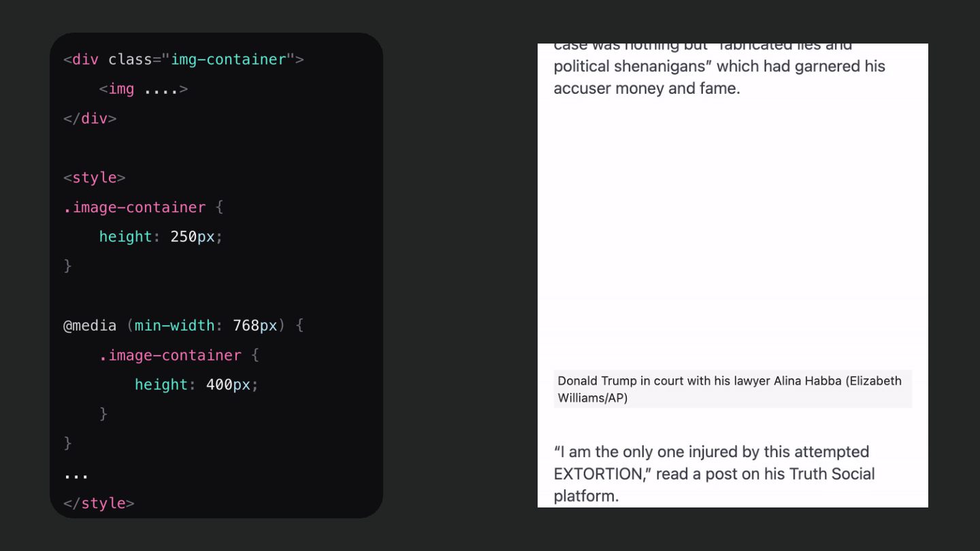This screenshot has height=551, width=980.
Task: Click the closing style tag
Action: click(x=99, y=503)
